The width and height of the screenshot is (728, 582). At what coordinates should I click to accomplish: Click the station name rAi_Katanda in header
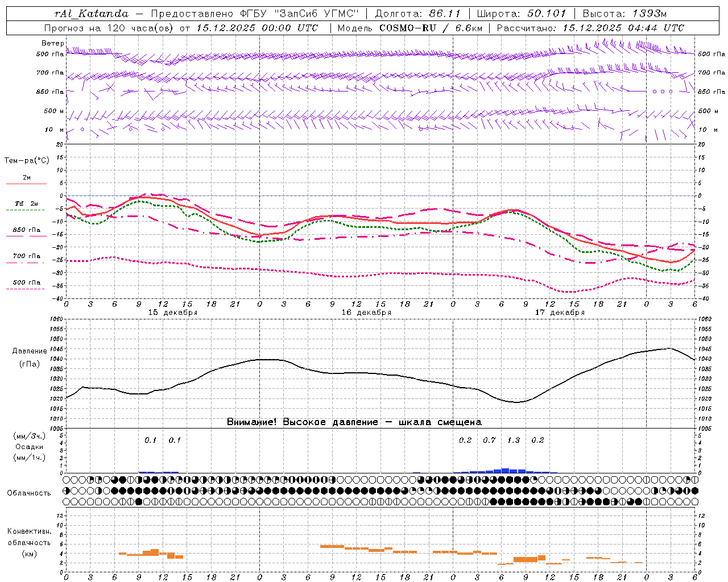pos(92,14)
